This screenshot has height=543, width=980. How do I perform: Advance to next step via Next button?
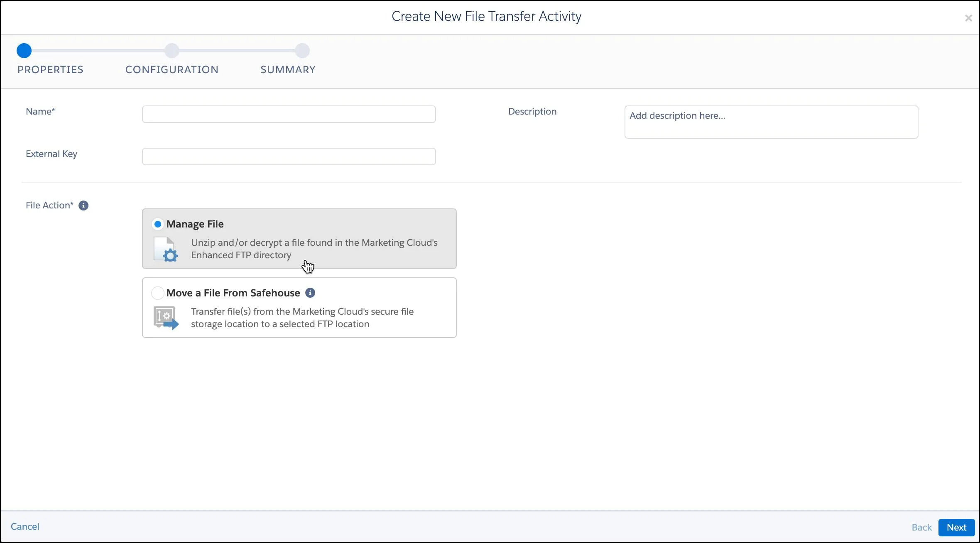pyautogui.click(x=957, y=526)
